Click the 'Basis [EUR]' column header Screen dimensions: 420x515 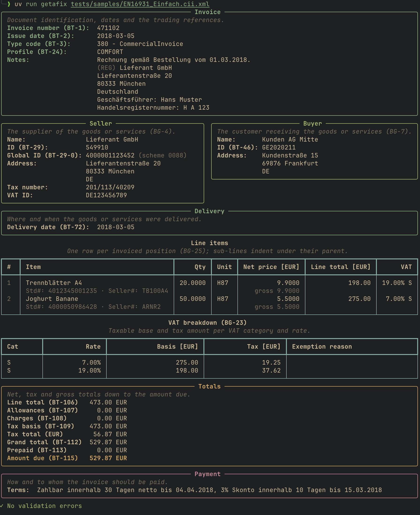coord(178,347)
